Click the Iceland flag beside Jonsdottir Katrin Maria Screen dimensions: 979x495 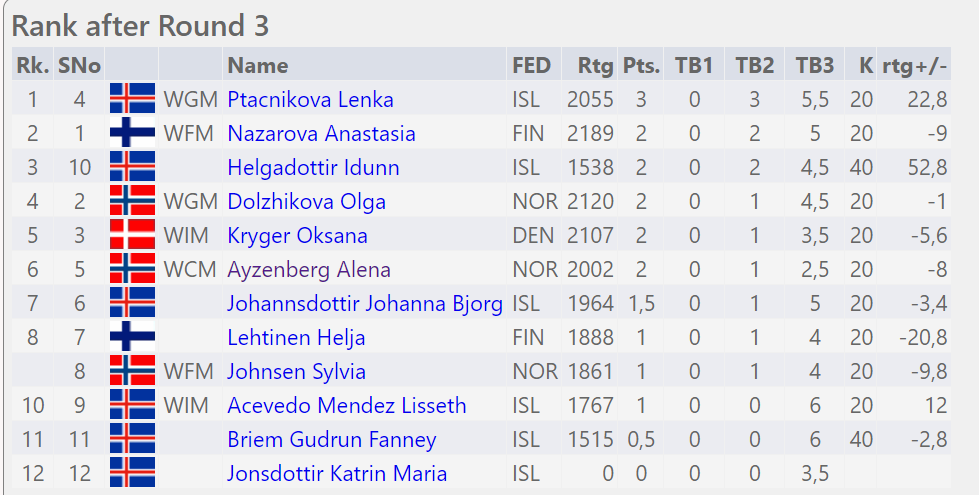132,473
